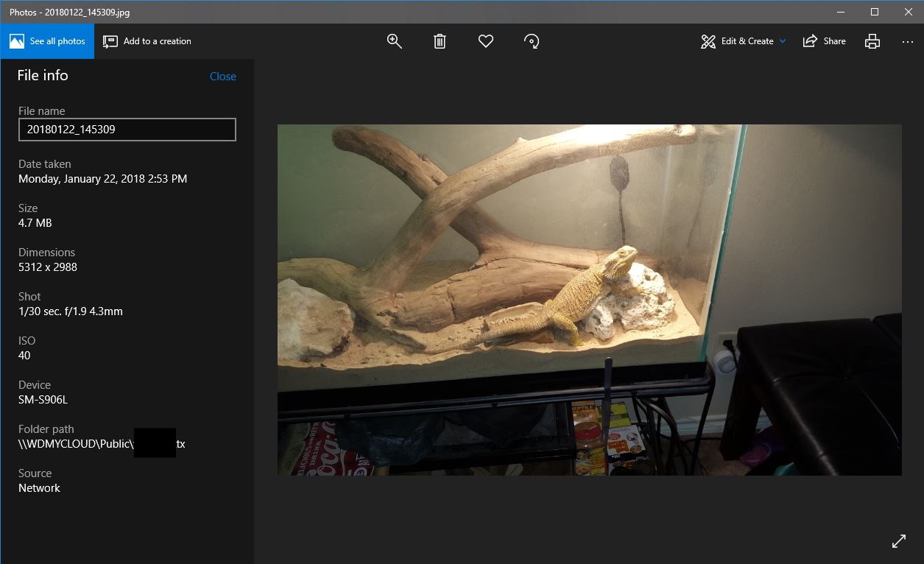Click the printer icon
Viewport: 924px width, 564px height.
coord(872,41)
